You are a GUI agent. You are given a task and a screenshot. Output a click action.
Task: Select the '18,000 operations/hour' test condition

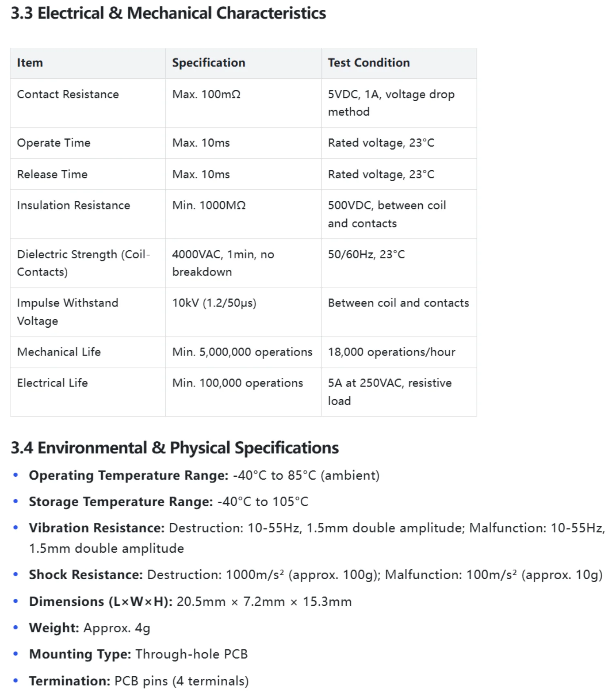point(391,352)
